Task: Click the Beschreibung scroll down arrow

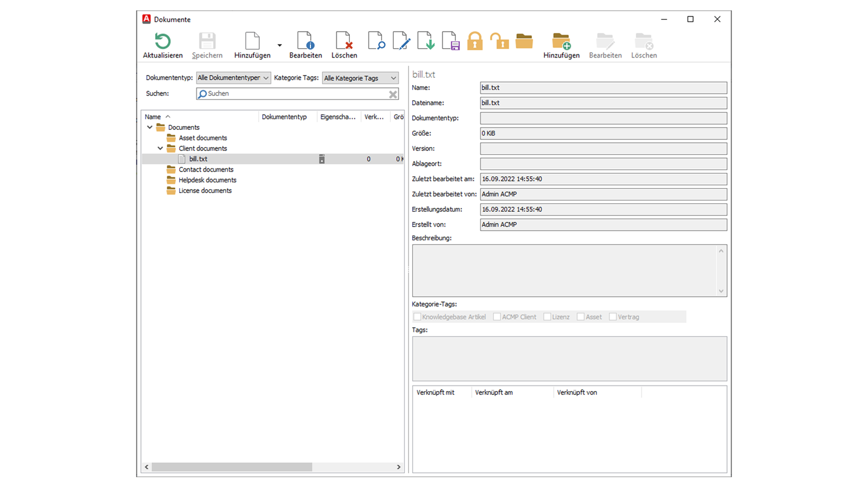Action: [x=721, y=291]
